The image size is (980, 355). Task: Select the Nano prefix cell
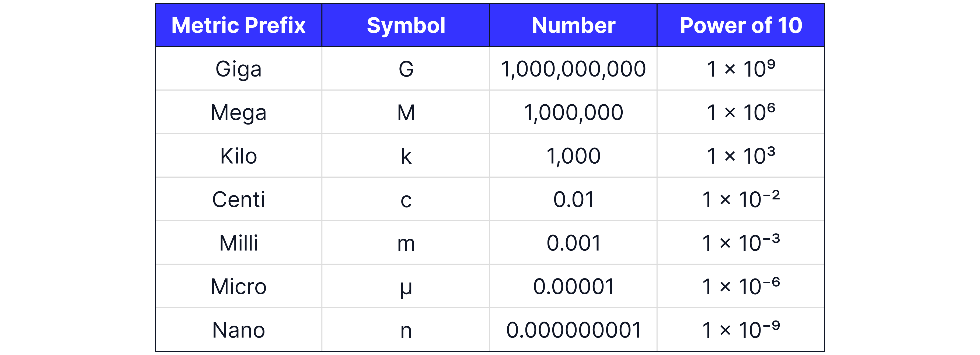(x=239, y=330)
